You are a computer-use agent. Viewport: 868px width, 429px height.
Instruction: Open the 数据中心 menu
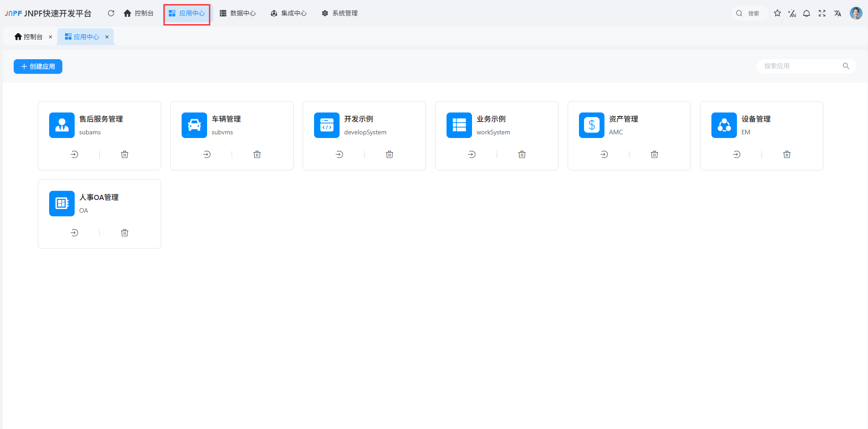238,13
